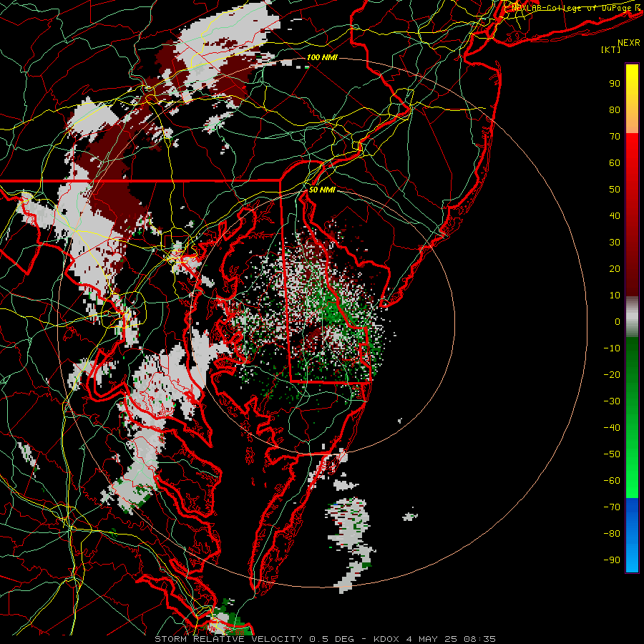Viewport: 644px width, 644px height.
Task: Click the 30 value on the velocity legend
Action: 615,243
